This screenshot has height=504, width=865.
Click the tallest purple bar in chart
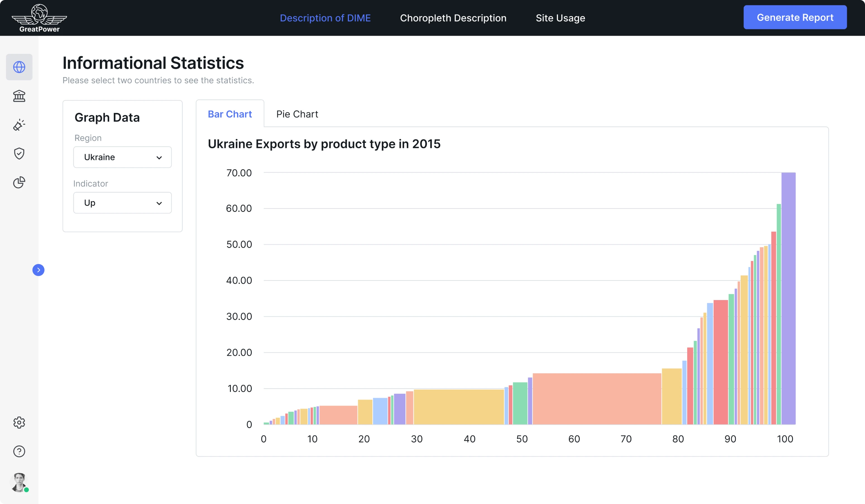pyautogui.click(x=788, y=299)
